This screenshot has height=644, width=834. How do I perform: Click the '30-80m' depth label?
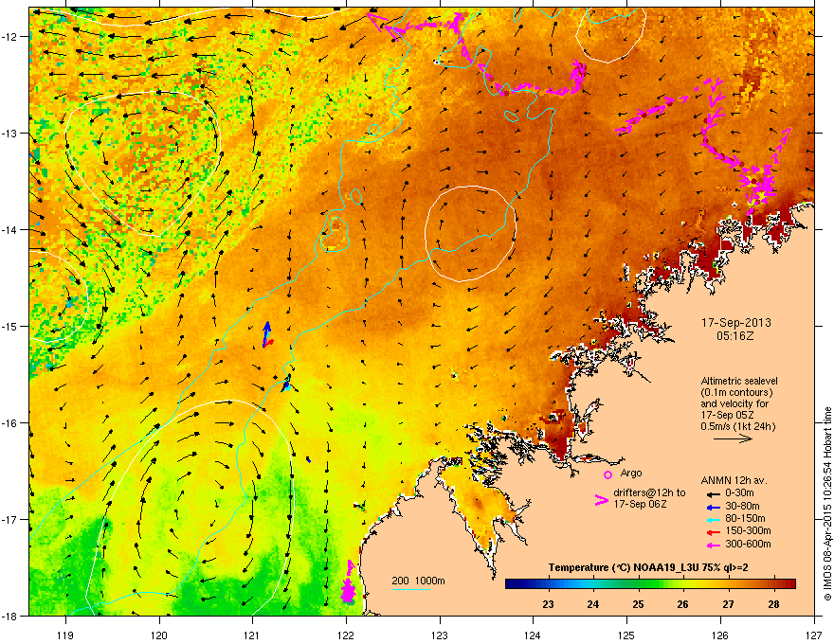coord(742,507)
